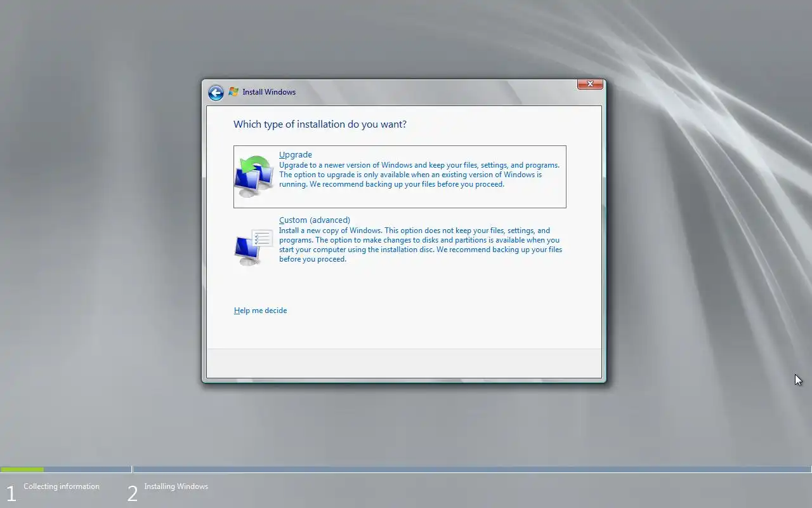This screenshot has width=812, height=508.
Task: Close the Install Windows dialog
Action: (x=590, y=84)
